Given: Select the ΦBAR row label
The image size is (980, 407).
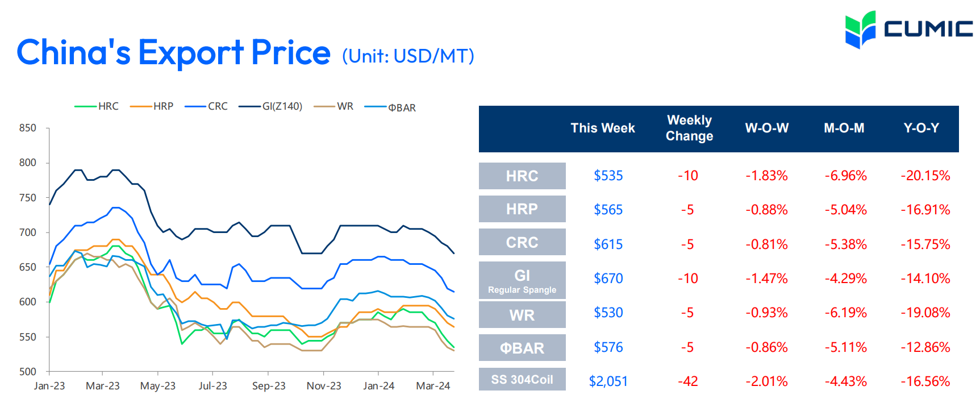Looking at the screenshot, I should 522,348.
